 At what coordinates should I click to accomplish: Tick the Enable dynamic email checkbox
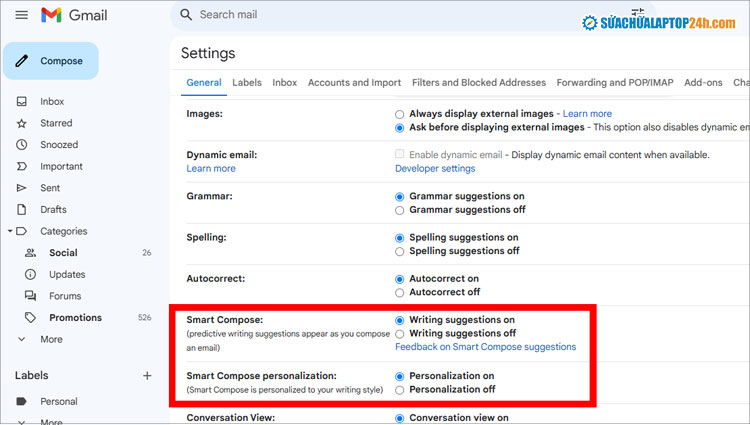[399, 154]
